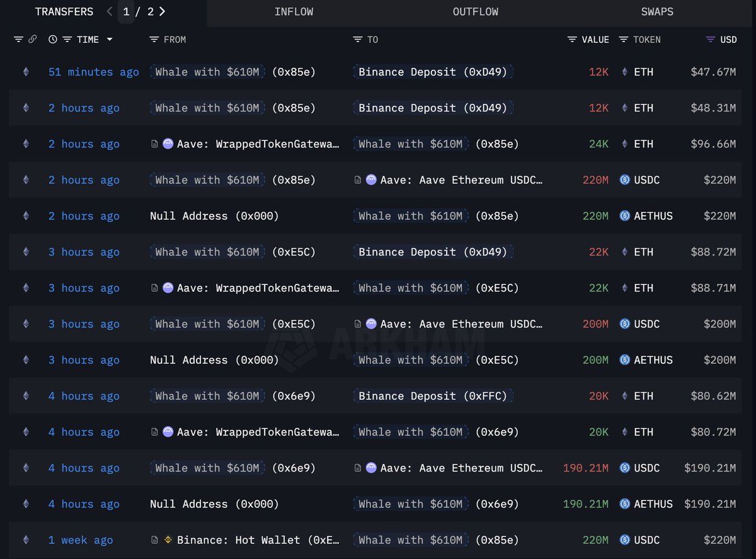The image size is (756, 559).
Task: Select the TRANSFERS tab
Action: [64, 11]
